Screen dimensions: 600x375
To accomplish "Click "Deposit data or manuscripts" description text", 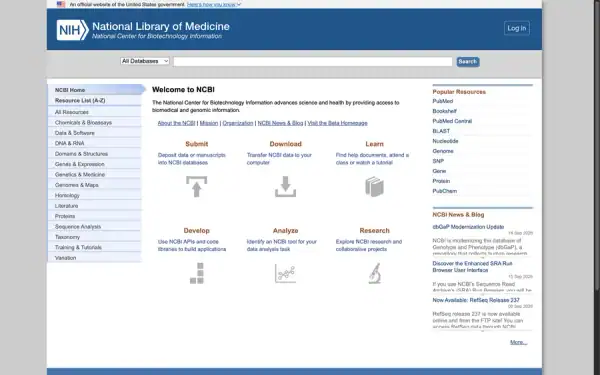I will [x=192, y=159].
